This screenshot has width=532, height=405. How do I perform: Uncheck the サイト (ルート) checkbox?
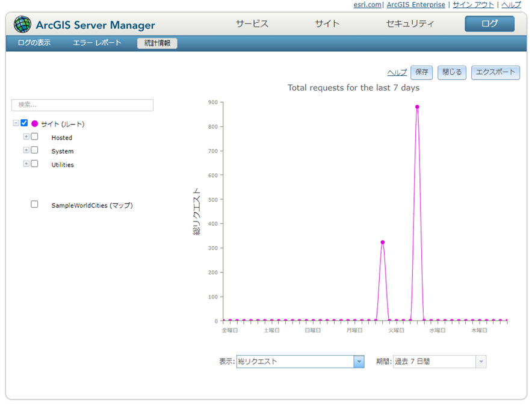24,123
